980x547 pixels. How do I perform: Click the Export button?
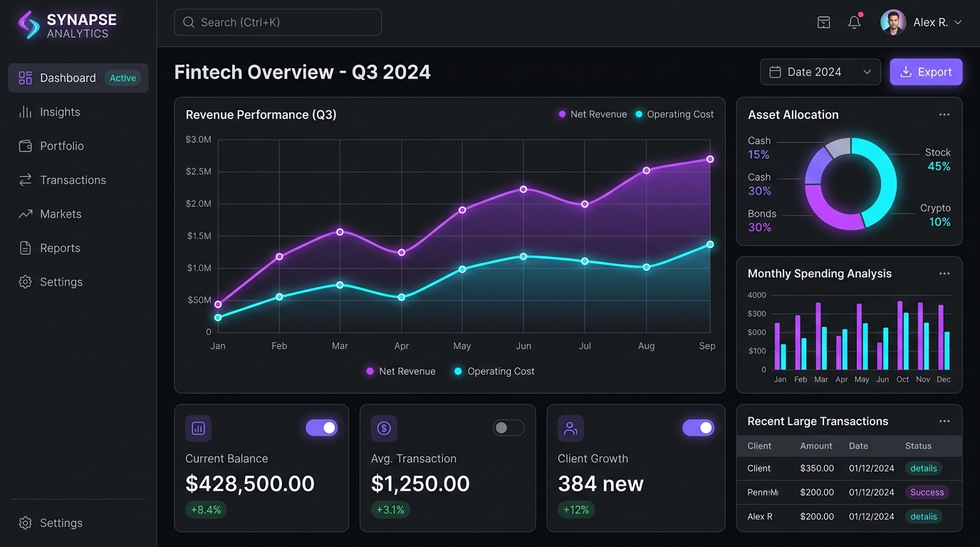coord(926,72)
